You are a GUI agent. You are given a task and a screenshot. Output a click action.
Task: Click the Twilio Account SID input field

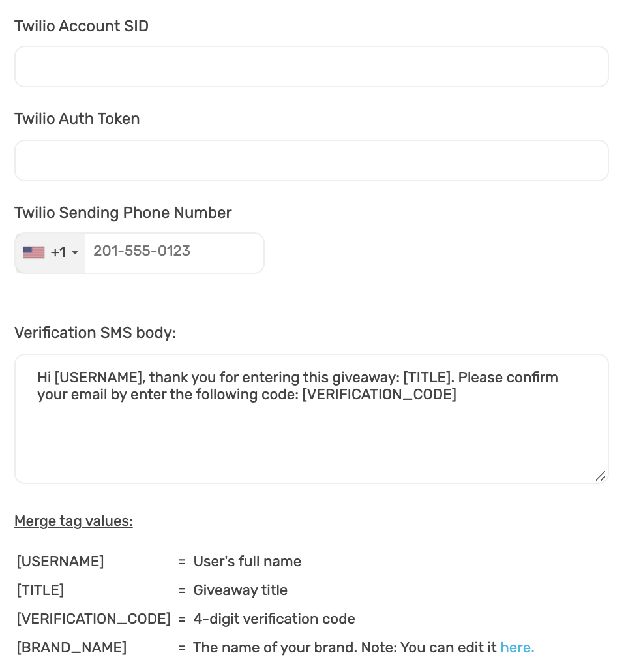click(x=311, y=66)
